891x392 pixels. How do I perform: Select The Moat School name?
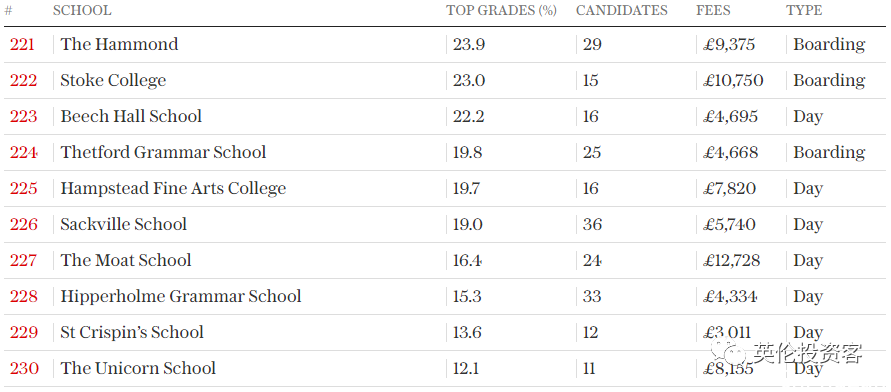(126, 260)
